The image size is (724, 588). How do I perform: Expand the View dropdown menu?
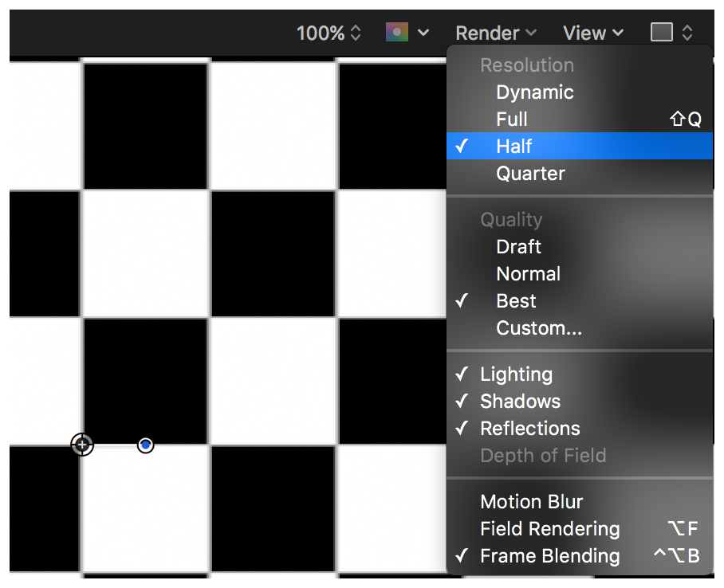(592, 33)
